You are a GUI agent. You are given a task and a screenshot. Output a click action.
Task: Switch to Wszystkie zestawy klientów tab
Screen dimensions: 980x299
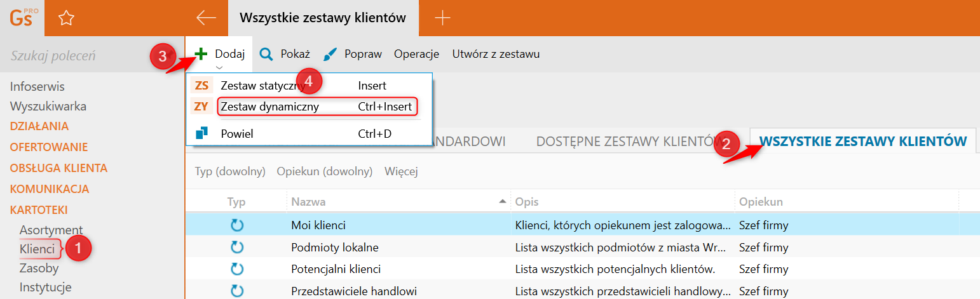click(x=863, y=141)
